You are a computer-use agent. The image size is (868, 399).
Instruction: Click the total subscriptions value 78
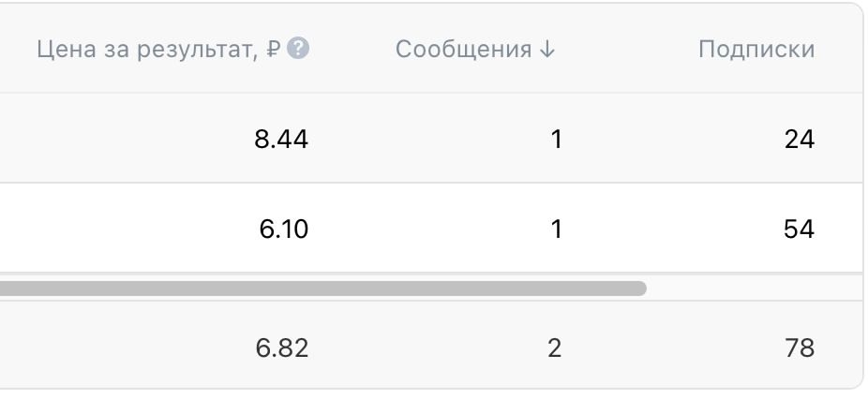coord(800,348)
